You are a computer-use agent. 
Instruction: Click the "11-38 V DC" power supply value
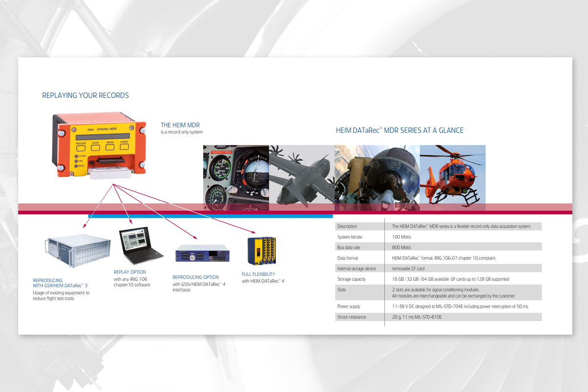coord(460,307)
